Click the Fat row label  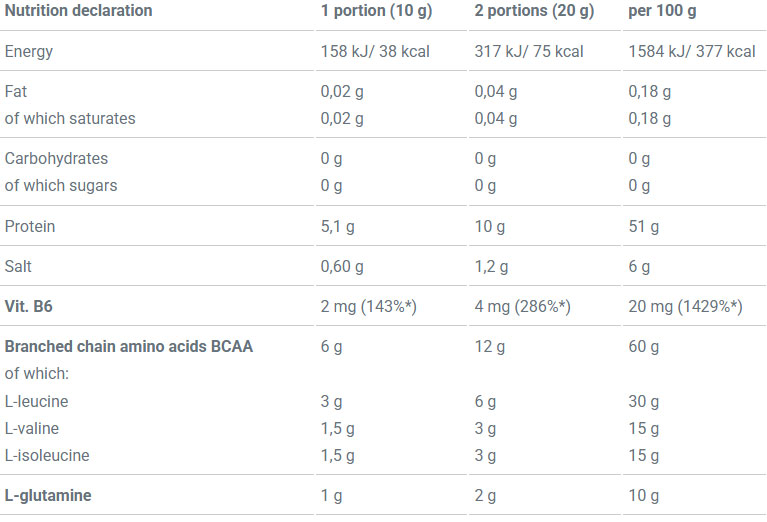[x=16, y=92]
